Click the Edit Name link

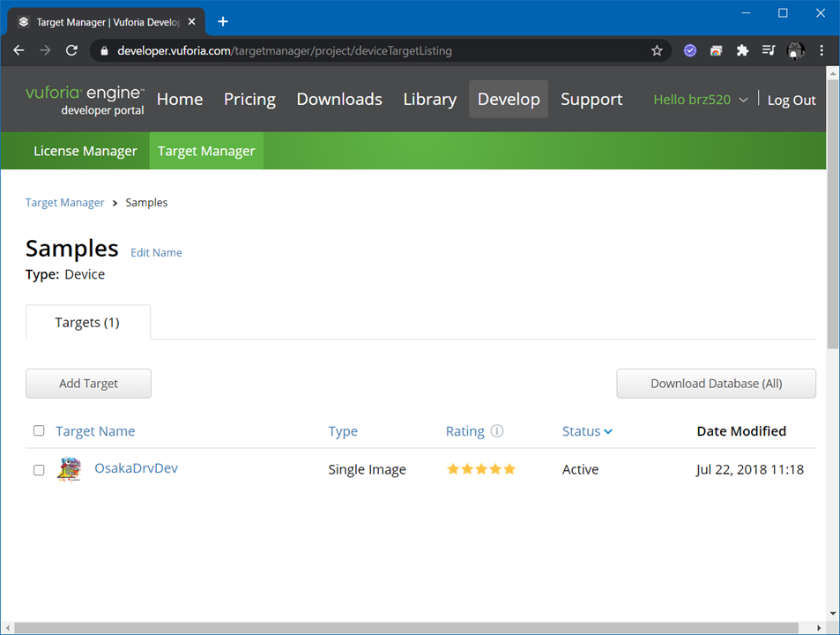pyautogui.click(x=156, y=252)
